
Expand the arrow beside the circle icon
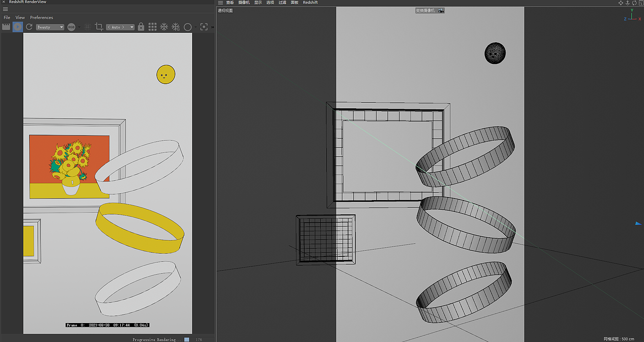pos(196,27)
